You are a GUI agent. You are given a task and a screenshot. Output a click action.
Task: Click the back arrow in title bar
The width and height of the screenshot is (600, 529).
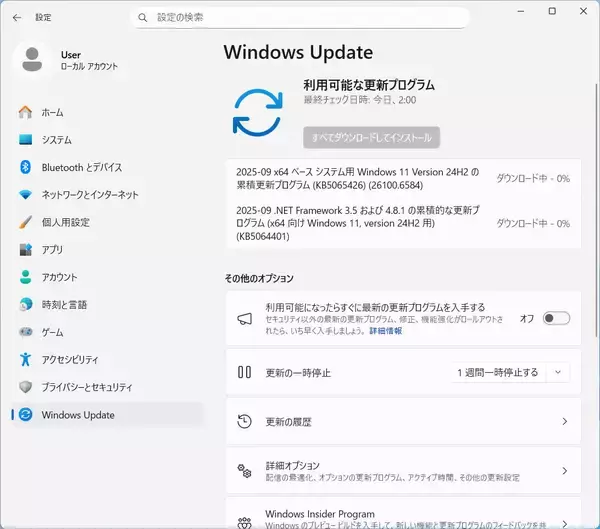[x=17, y=17]
